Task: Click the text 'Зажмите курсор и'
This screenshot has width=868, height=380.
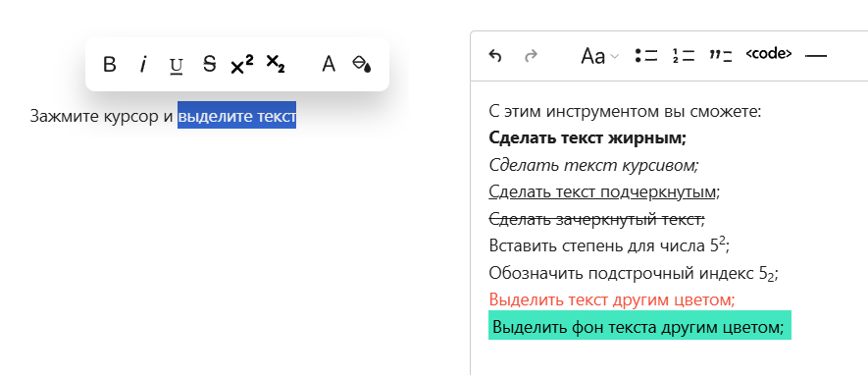Action: (x=101, y=116)
